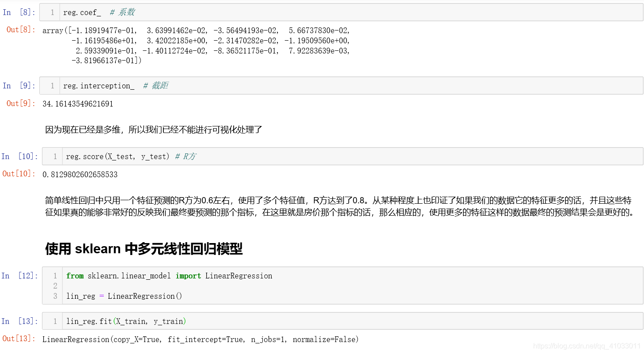Click line number 2 in cell 12
644x354 pixels.
(55, 286)
